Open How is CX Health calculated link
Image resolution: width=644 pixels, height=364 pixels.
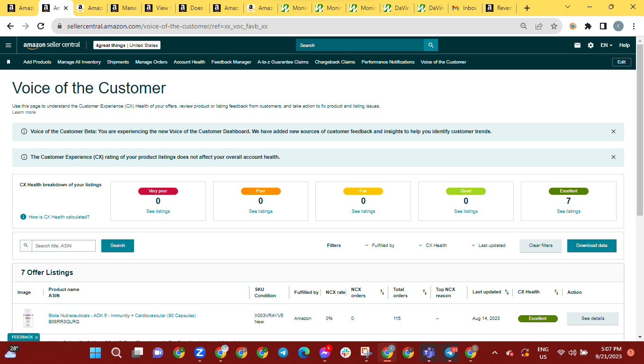pos(59,217)
